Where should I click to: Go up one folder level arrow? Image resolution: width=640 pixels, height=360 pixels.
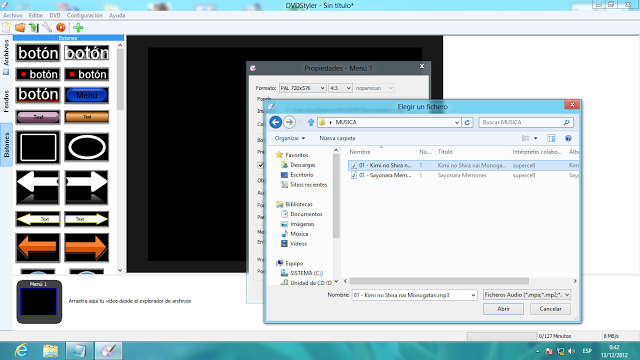coord(311,122)
